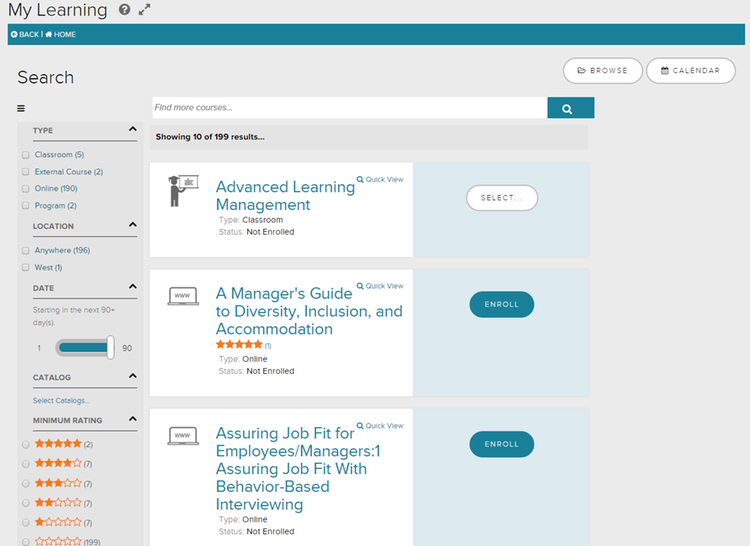The height and width of the screenshot is (546, 750).
Task: Go to Home in navigation bar
Action: point(60,35)
